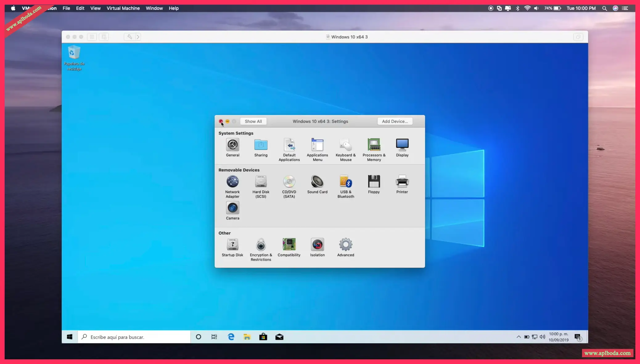Close the Settings window
Image resolution: width=640 pixels, height=364 pixels.
(221, 121)
